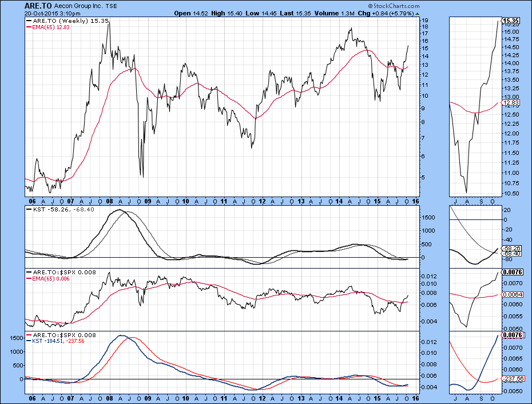Click the Volume 1.3M value
This screenshot has width=532, height=404.
[334, 13]
